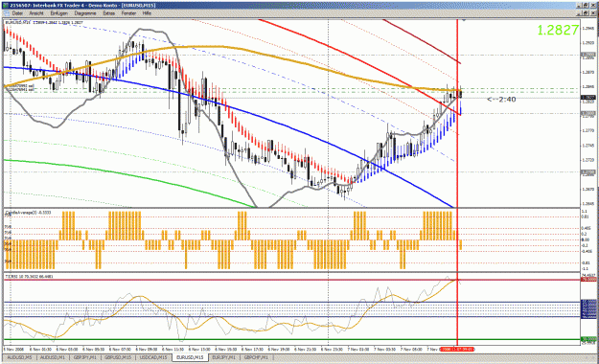Click the chart shift triangle marker at top
This screenshot has height=364, width=599.
click(x=464, y=19)
